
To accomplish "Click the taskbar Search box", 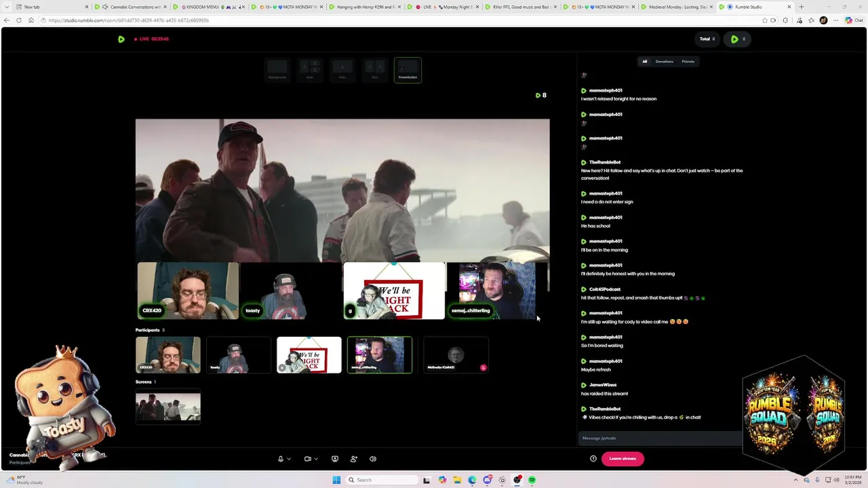I will (381, 480).
